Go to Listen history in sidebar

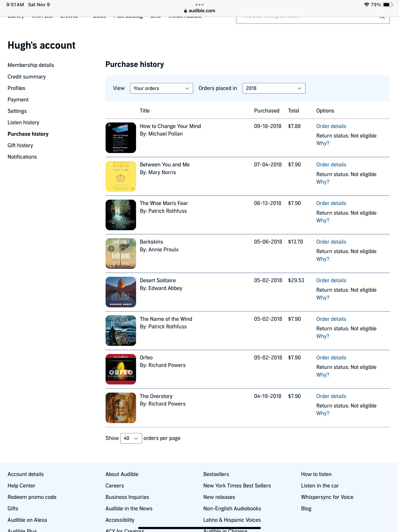[x=23, y=122]
